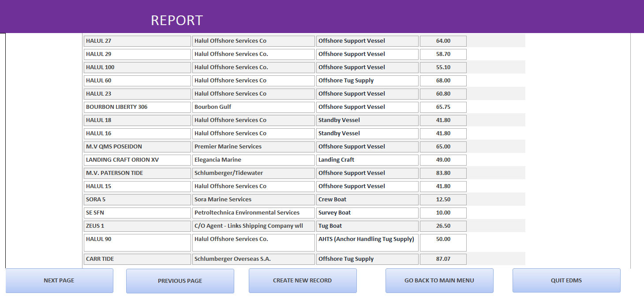Click the Elegancia Marine owner cell
644x300 pixels.
254,160
